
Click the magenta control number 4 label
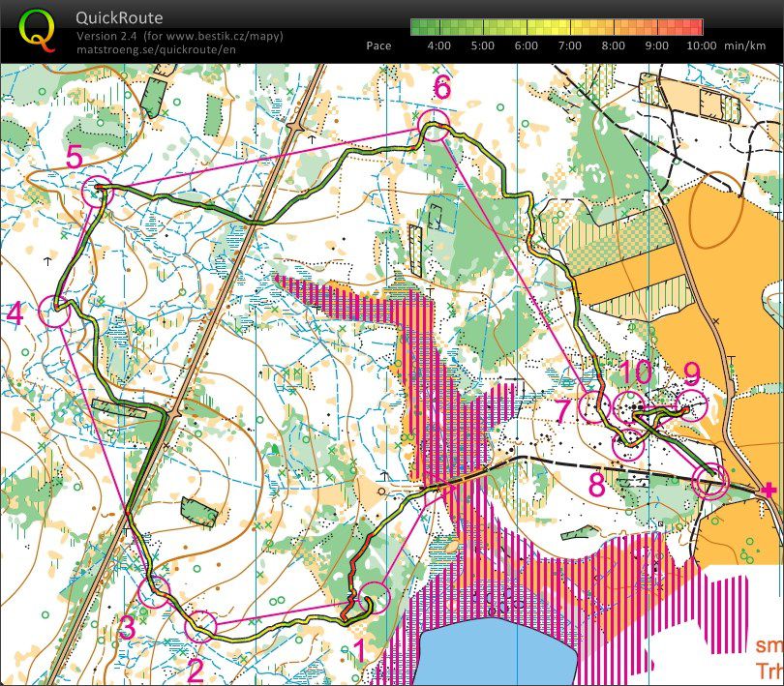pyautogui.click(x=15, y=314)
